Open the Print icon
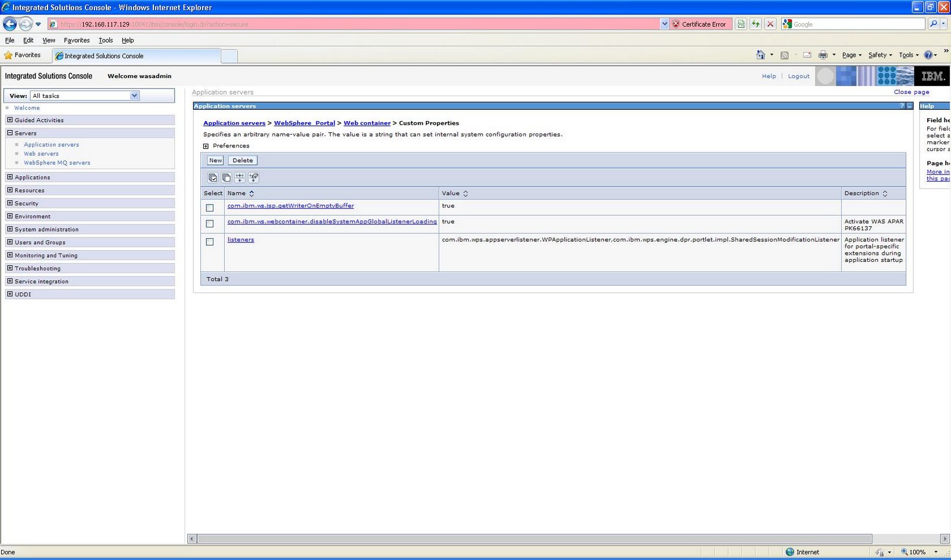Image resolution: width=951 pixels, height=560 pixels. 823,54
